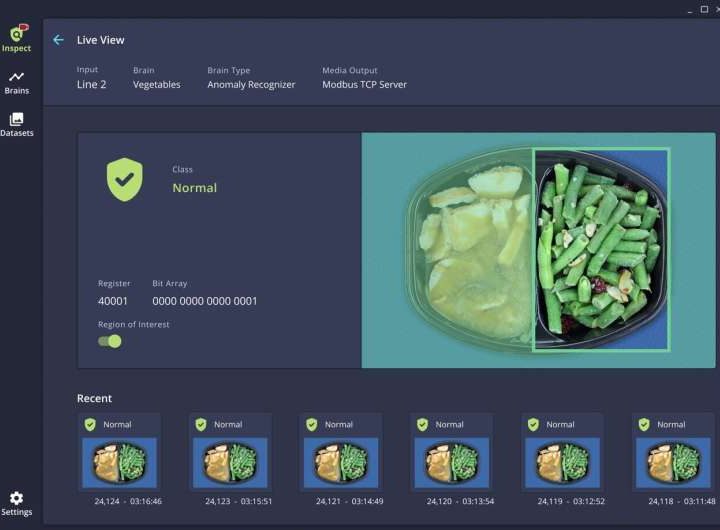Open the Inspect section in sidebar

coord(16,38)
